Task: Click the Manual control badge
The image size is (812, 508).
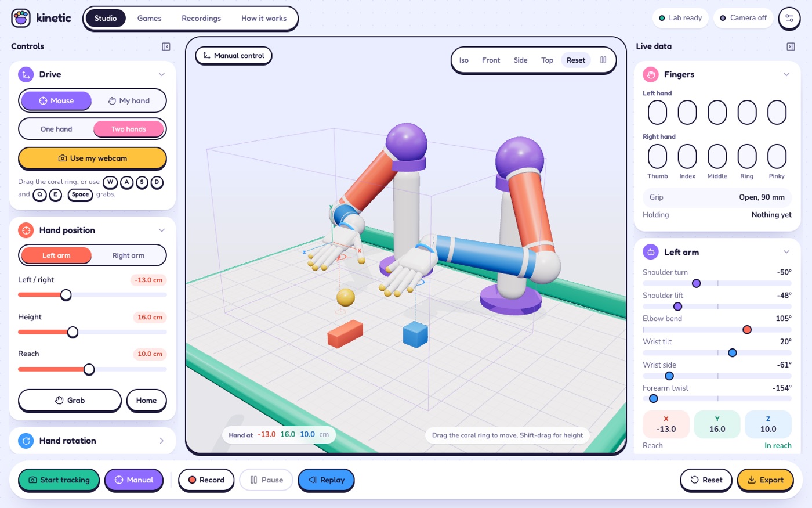Action: pos(234,56)
